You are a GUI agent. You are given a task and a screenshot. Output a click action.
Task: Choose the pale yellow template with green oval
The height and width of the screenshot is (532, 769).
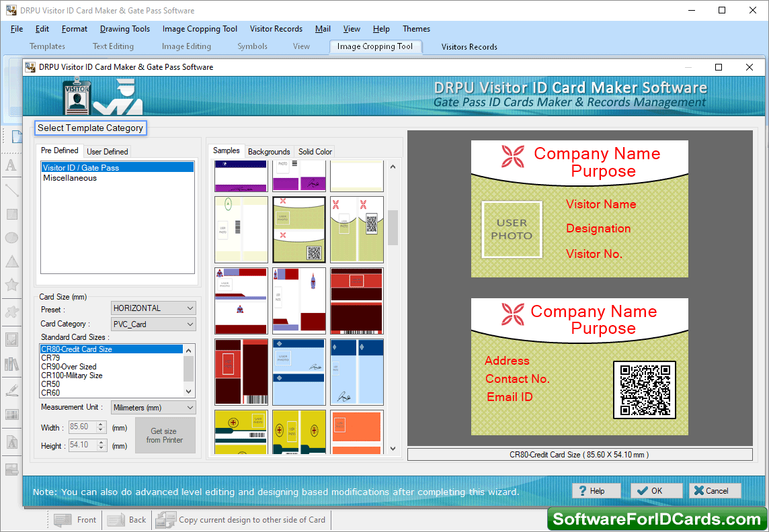tap(241, 230)
